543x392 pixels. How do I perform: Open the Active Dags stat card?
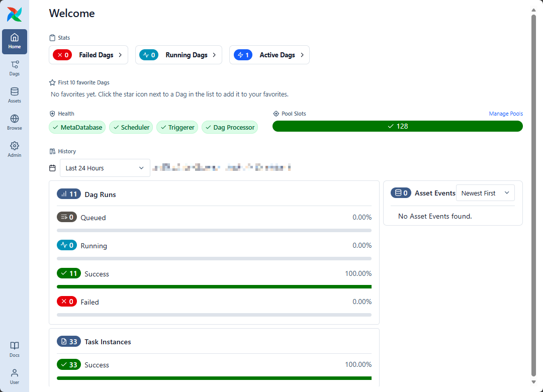pyautogui.click(x=269, y=55)
